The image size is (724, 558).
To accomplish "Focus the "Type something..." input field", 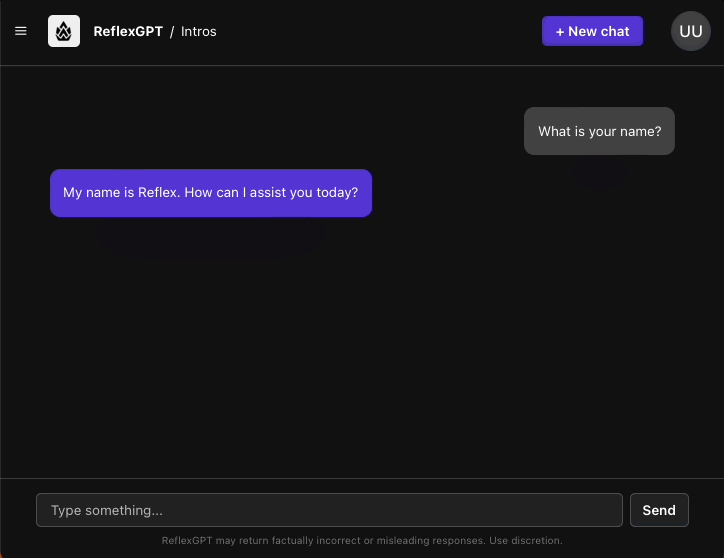I will pyautogui.click(x=329, y=510).
